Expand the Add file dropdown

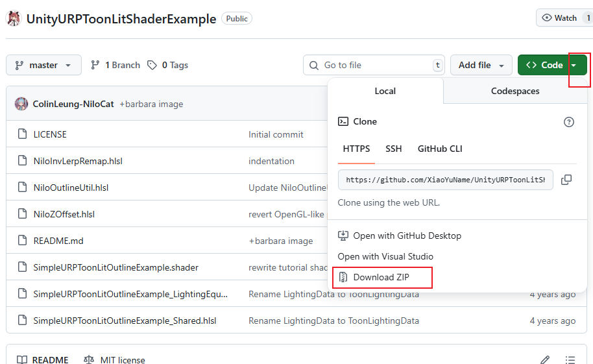pyautogui.click(x=481, y=65)
